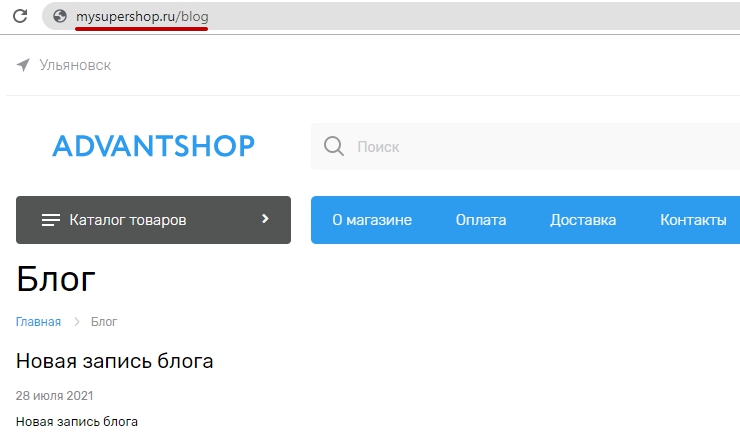Click the hamburger icon on catalog button
Screen dimensions: 740x439
pos(51,220)
